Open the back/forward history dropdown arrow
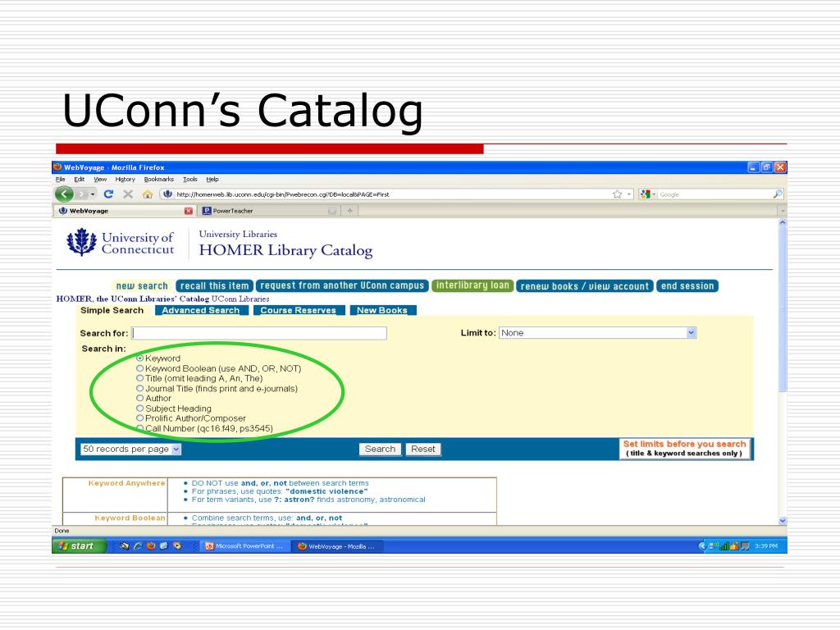 [x=93, y=194]
